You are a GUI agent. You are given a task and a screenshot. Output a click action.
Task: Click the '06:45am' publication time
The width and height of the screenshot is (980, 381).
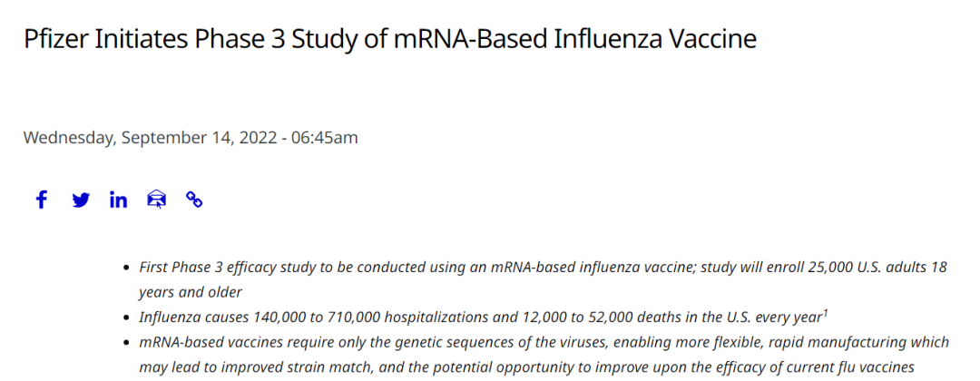(x=324, y=138)
